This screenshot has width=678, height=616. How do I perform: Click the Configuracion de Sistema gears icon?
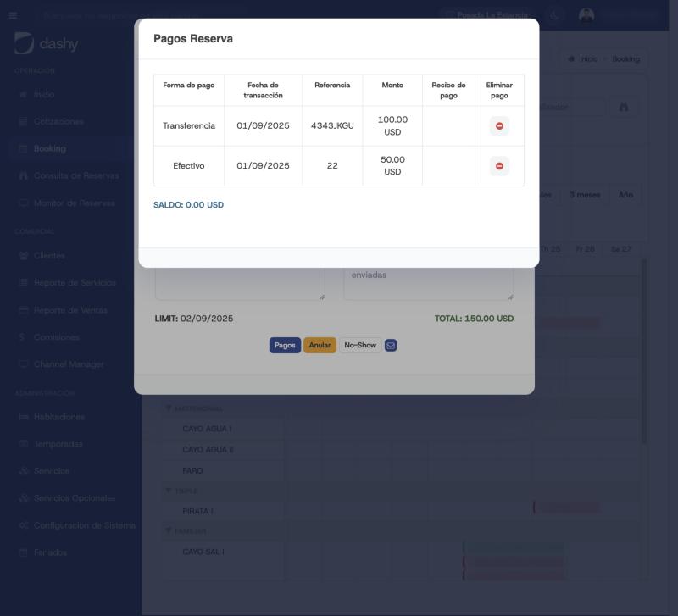pyautogui.click(x=24, y=525)
